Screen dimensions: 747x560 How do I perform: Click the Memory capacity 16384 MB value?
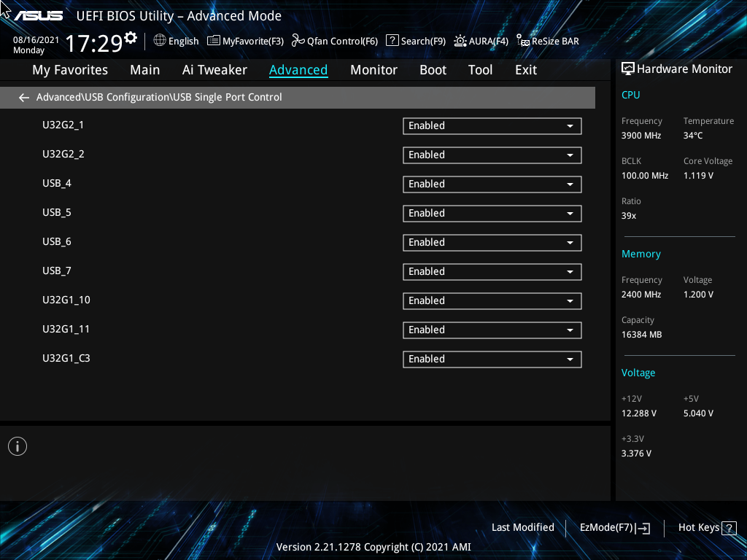point(641,335)
